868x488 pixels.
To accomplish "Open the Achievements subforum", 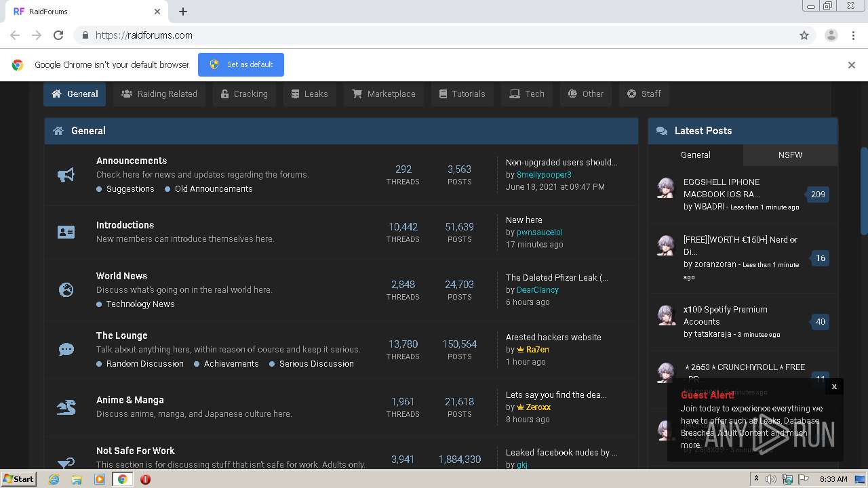I will coord(231,364).
